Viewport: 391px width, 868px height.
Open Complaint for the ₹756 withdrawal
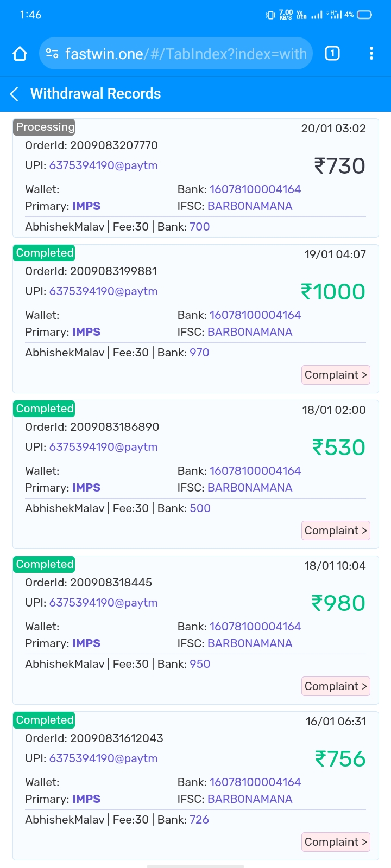[x=336, y=842]
